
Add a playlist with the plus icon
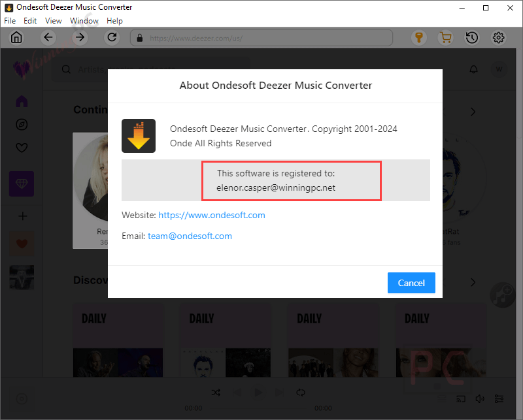(x=22, y=216)
